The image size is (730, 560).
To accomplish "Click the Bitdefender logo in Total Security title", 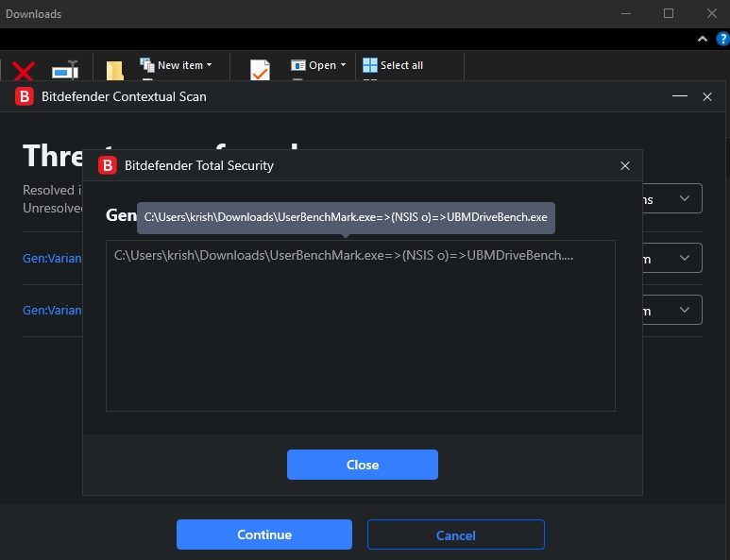I will click(108, 165).
